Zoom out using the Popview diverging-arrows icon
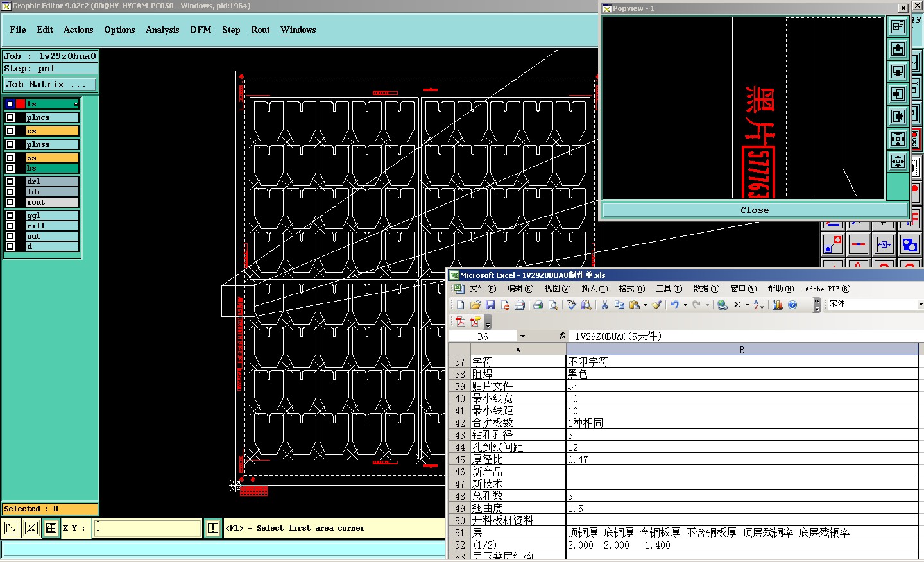 click(898, 161)
